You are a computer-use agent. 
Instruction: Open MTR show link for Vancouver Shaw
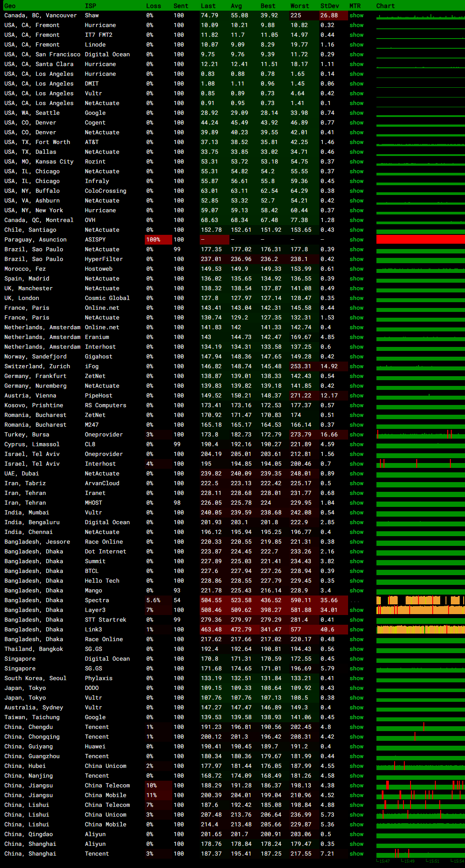(x=356, y=16)
